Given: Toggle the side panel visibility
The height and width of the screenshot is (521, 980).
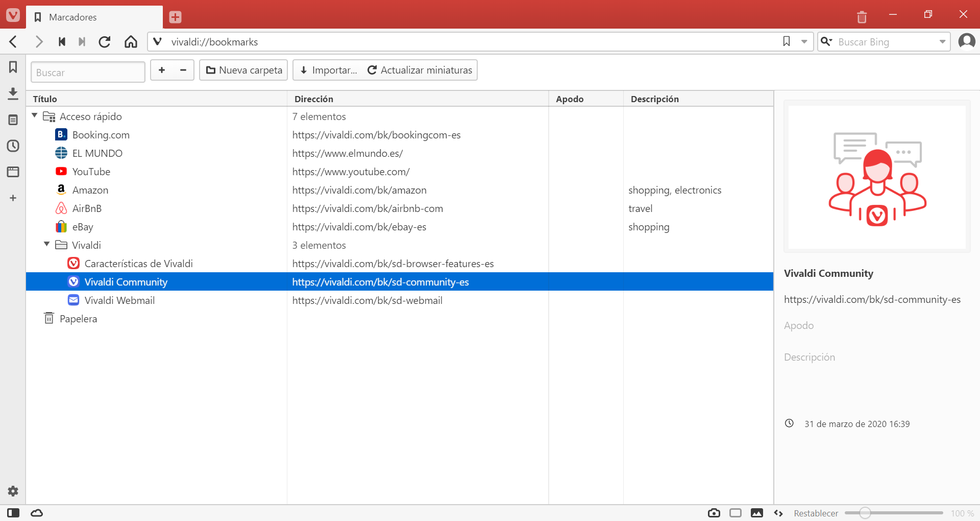Looking at the screenshot, I should pyautogui.click(x=13, y=513).
